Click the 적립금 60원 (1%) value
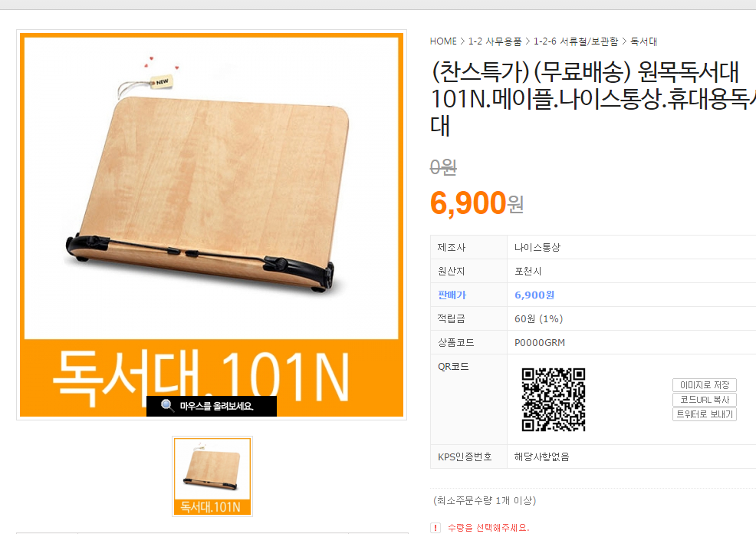The height and width of the screenshot is (534, 756). tap(538, 319)
